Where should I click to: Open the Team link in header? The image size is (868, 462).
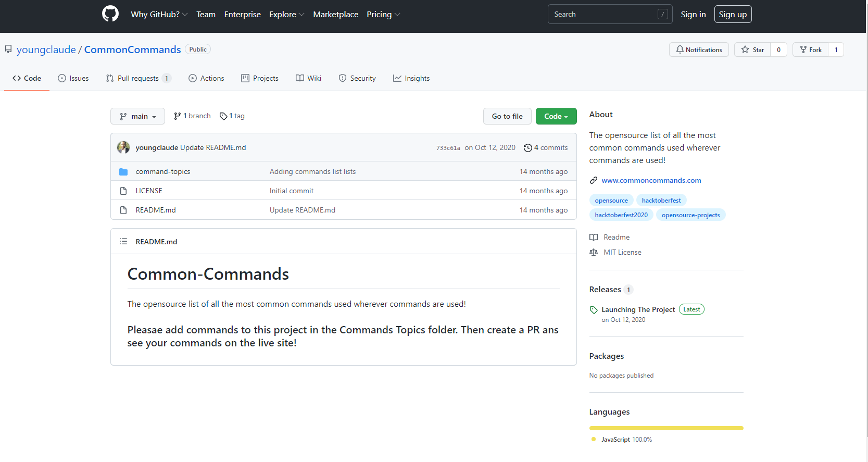tap(206, 15)
